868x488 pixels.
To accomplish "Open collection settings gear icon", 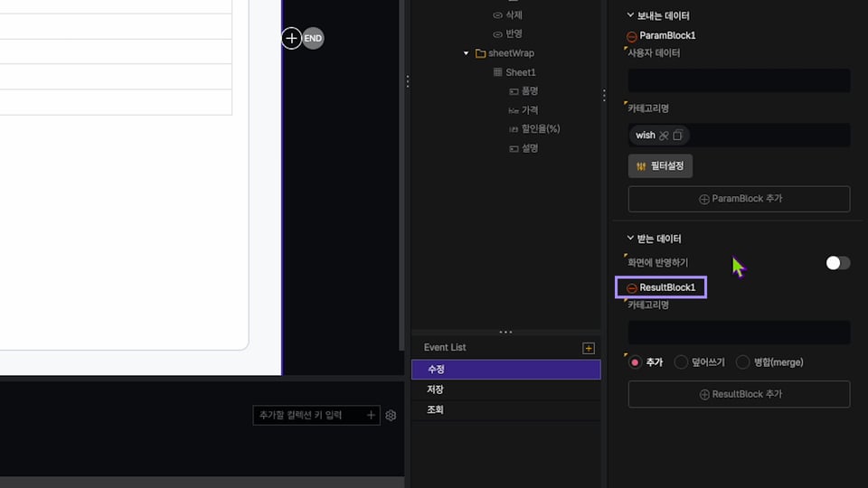I will click(391, 415).
